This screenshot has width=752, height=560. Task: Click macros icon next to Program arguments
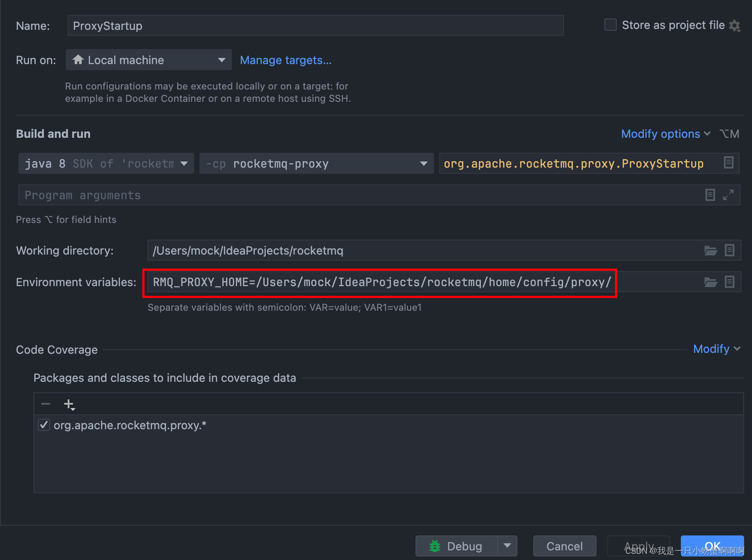tap(710, 195)
